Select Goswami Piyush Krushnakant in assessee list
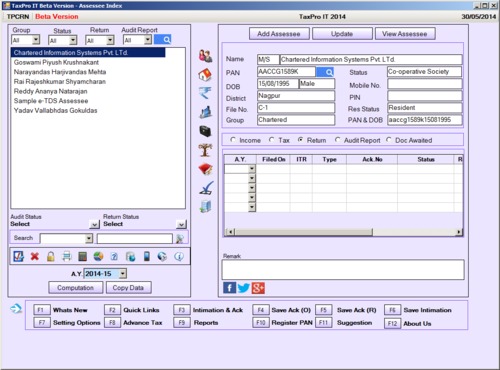The width and height of the screenshot is (500, 370). coord(56,62)
